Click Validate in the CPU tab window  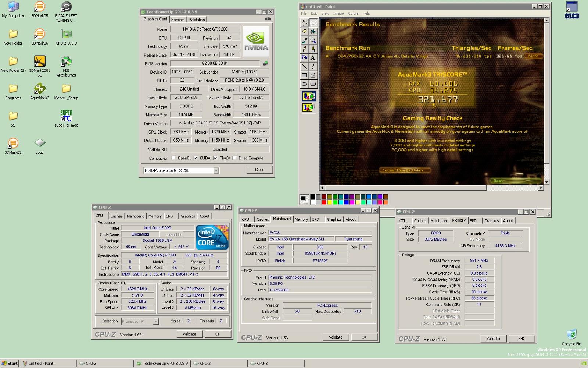coord(189,334)
